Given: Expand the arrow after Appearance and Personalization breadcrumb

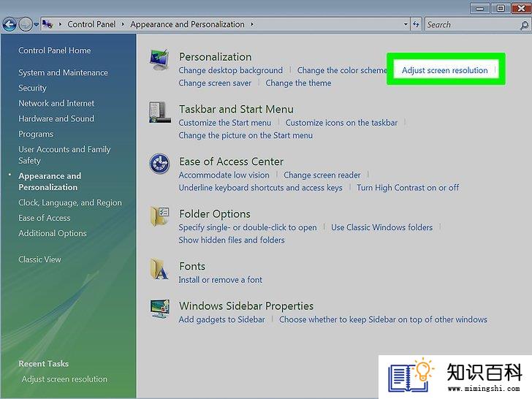Looking at the screenshot, I should tap(252, 24).
